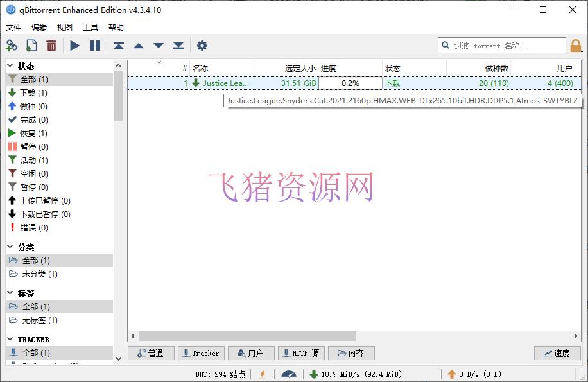
Task: Add torrent link from toolbar
Action: point(12,46)
